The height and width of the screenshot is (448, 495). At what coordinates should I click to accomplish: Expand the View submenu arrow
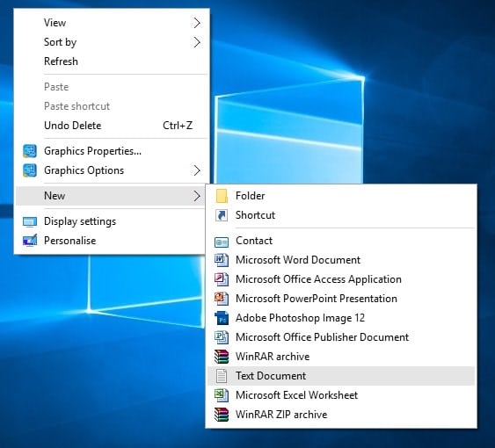point(197,23)
